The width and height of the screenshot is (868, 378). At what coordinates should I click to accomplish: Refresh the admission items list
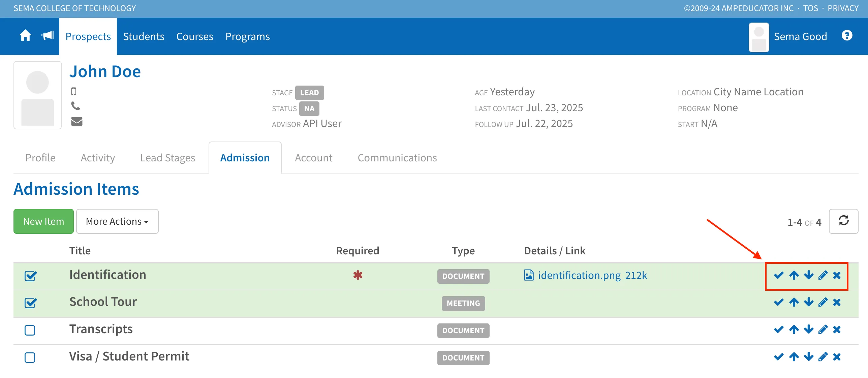click(843, 221)
